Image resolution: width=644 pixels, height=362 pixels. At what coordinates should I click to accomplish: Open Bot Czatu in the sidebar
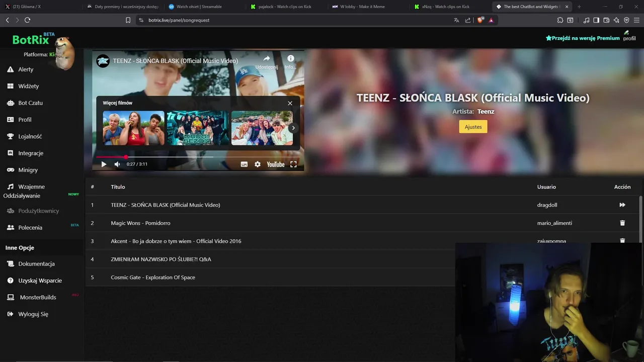click(30, 103)
